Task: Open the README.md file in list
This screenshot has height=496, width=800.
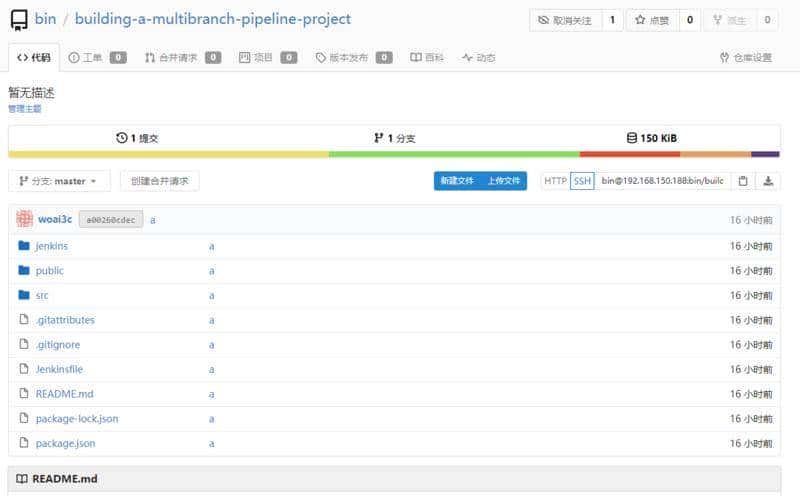Action: [64, 394]
